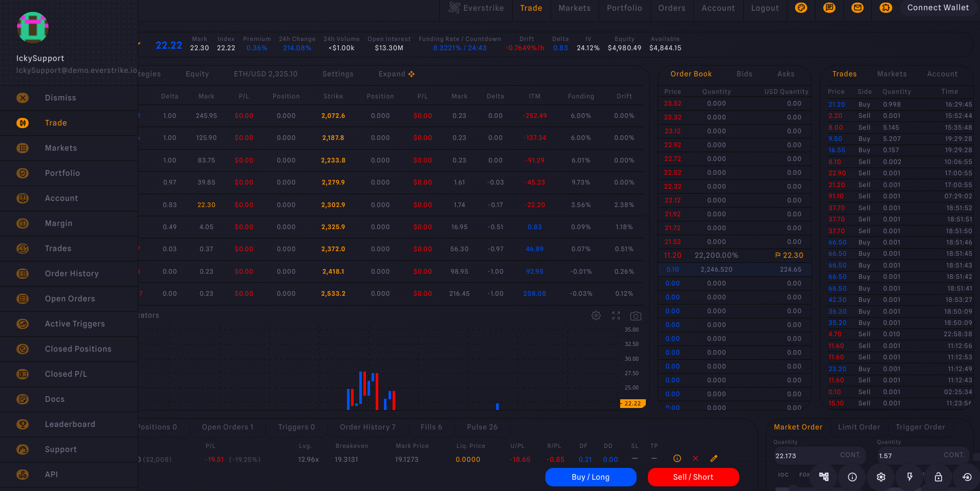Image resolution: width=980 pixels, height=491 pixels.
Task: Click the Connect Wallet button
Action: 938,8
